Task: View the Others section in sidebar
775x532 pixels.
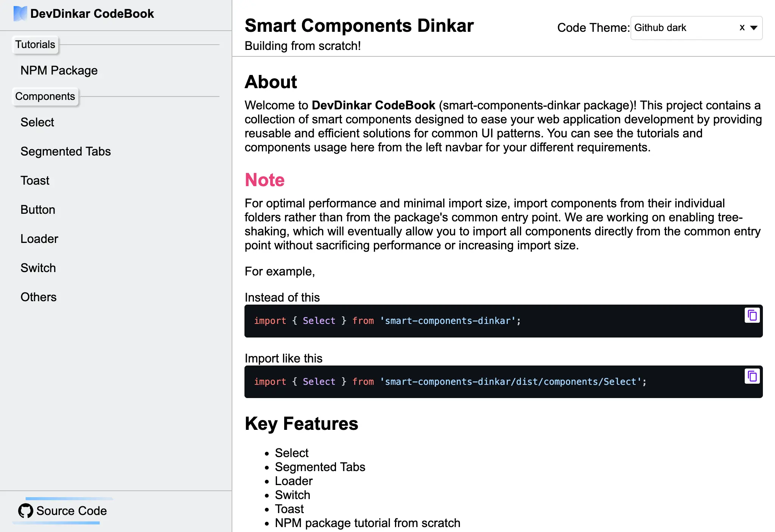Action: pyautogui.click(x=38, y=297)
